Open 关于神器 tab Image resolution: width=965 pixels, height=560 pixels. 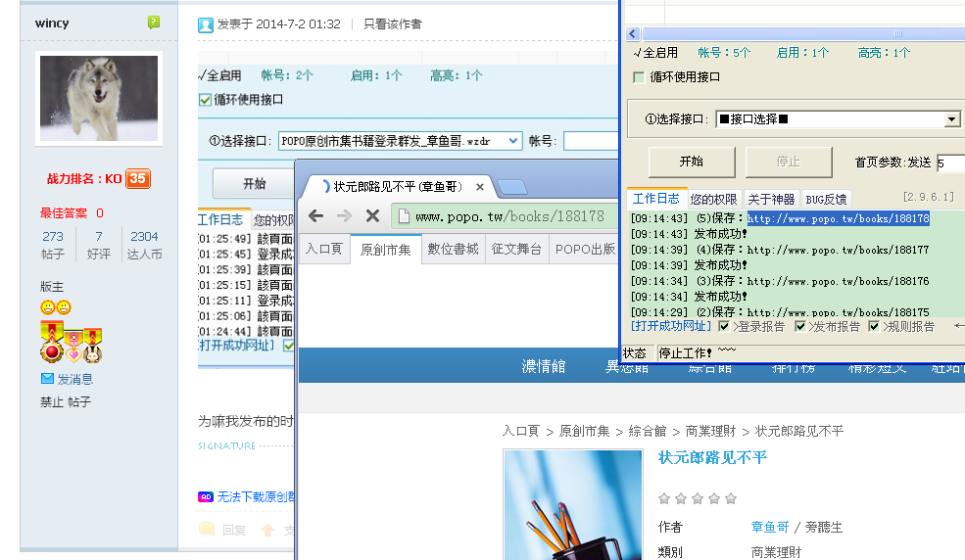(771, 199)
